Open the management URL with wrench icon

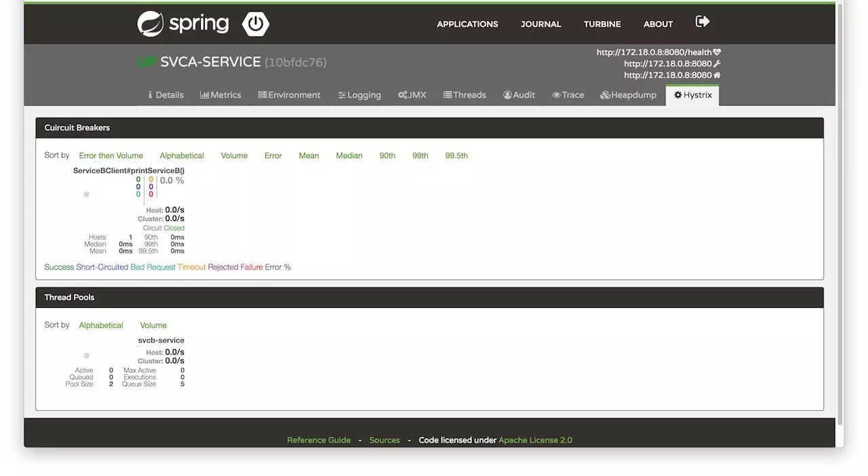672,64
